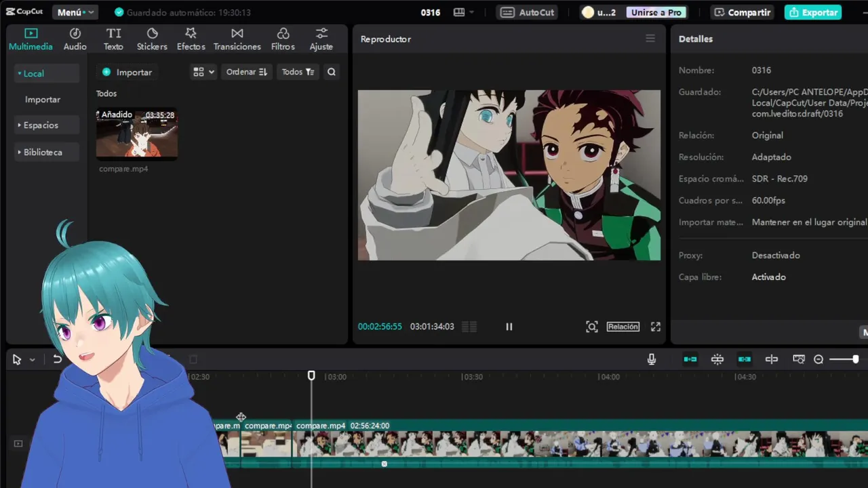The image size is (868, 488).
Task: Open the Ordenar sort dropdown
Action: click(x=247, y=72)
